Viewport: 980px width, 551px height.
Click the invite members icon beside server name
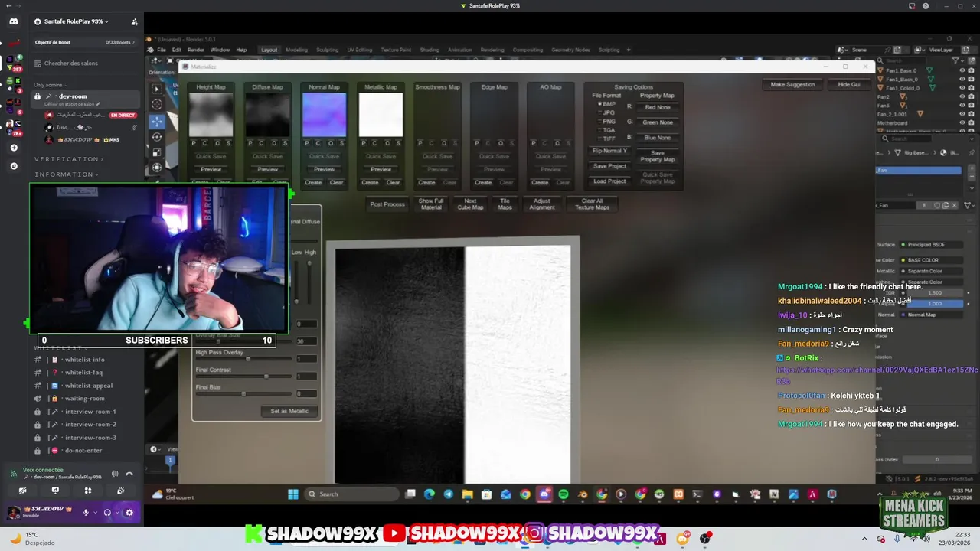point(135,21)
